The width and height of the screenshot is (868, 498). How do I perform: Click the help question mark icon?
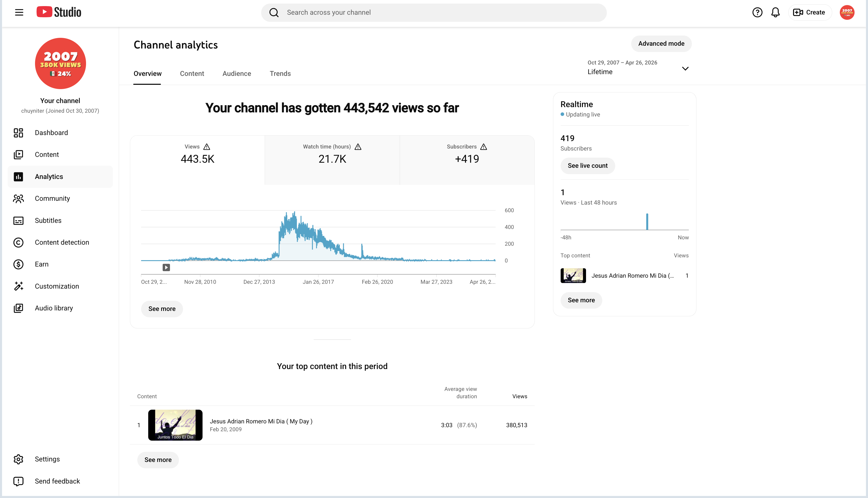[x=757, y=13]
